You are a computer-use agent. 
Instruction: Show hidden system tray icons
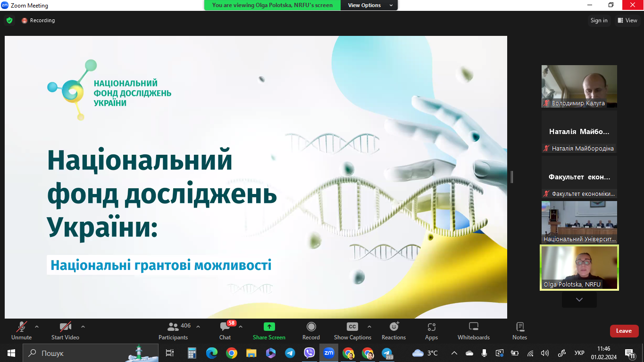tap(454, 353)
